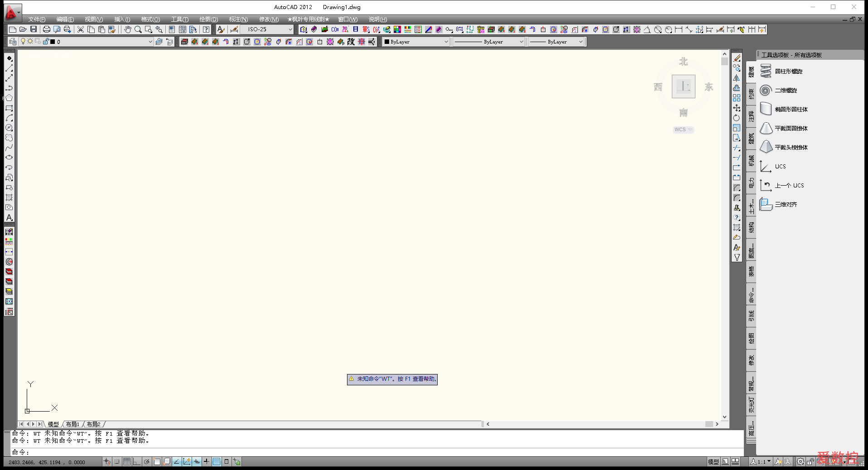Switch to the 布局2 layout tab
Image resolution: width=868 pixels, height=470 pixels.
[93, 424]
